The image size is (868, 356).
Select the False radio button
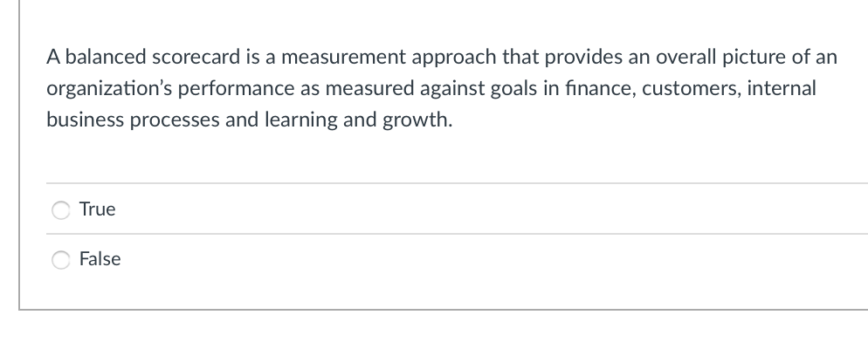61,260
